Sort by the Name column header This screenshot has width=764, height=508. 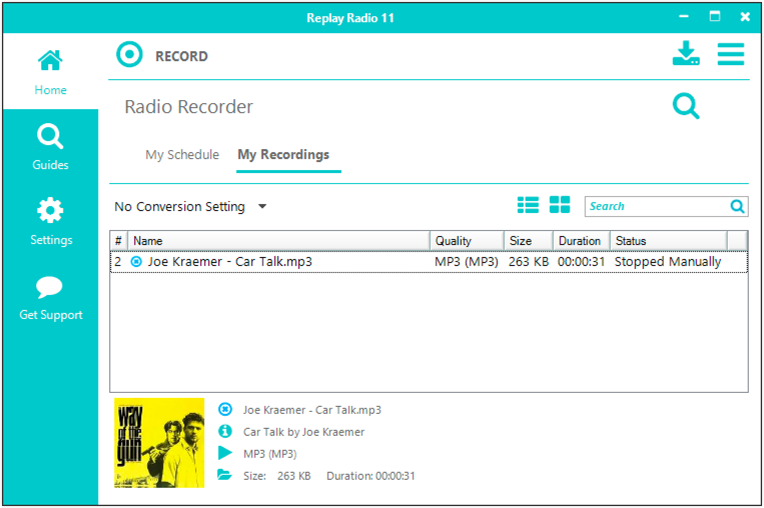point(279,241)
